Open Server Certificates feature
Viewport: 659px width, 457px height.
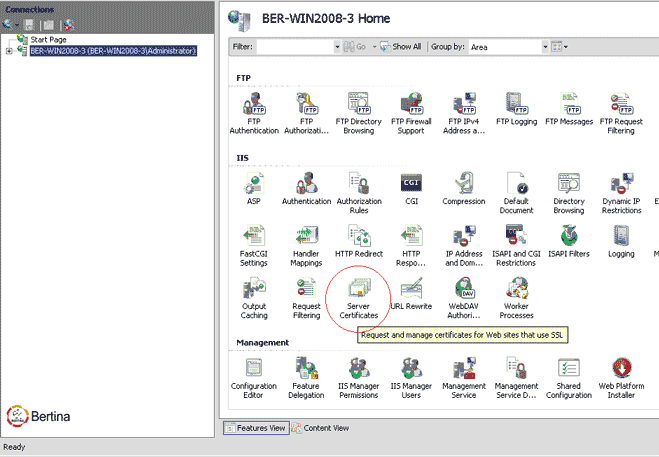point(358,298)
